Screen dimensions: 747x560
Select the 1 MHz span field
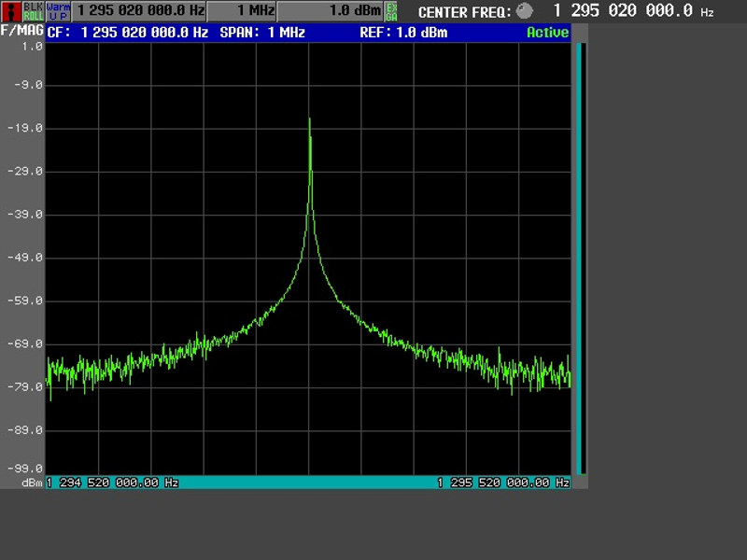click(x=242, y=11)
